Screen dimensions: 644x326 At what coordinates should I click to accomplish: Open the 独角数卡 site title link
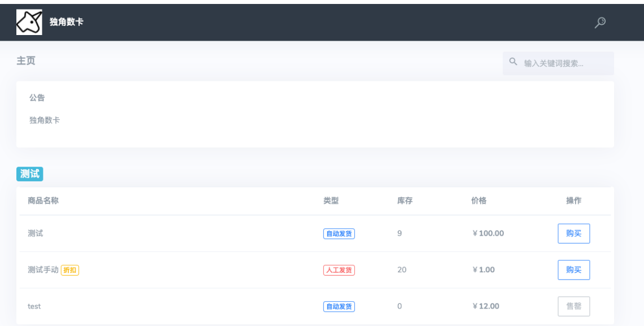click(67, 23)
